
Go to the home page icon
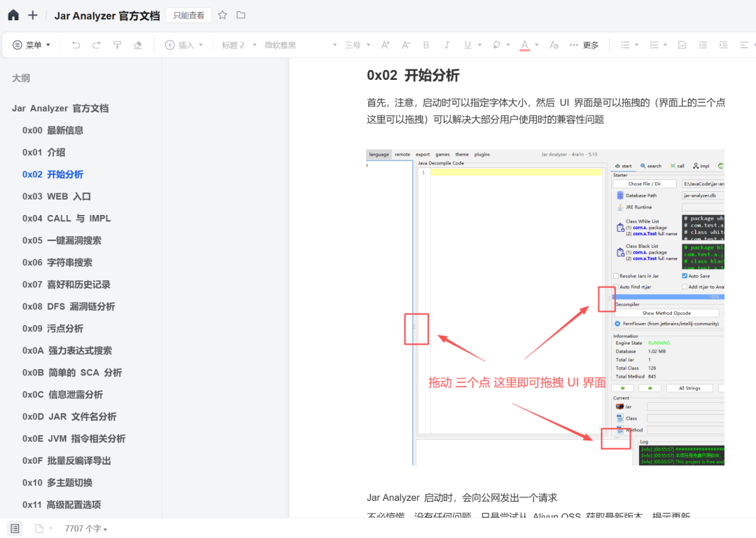[x=13, y=15]
